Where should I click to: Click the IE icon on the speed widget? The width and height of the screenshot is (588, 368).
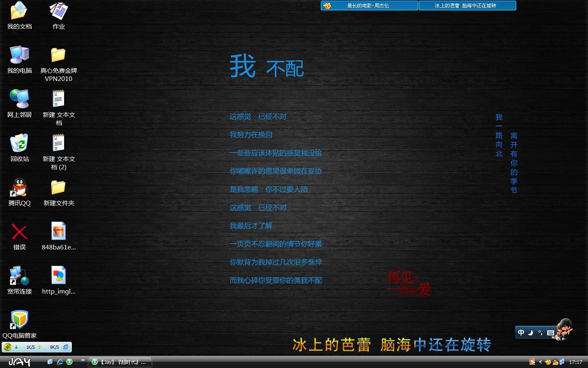[66, 347]
